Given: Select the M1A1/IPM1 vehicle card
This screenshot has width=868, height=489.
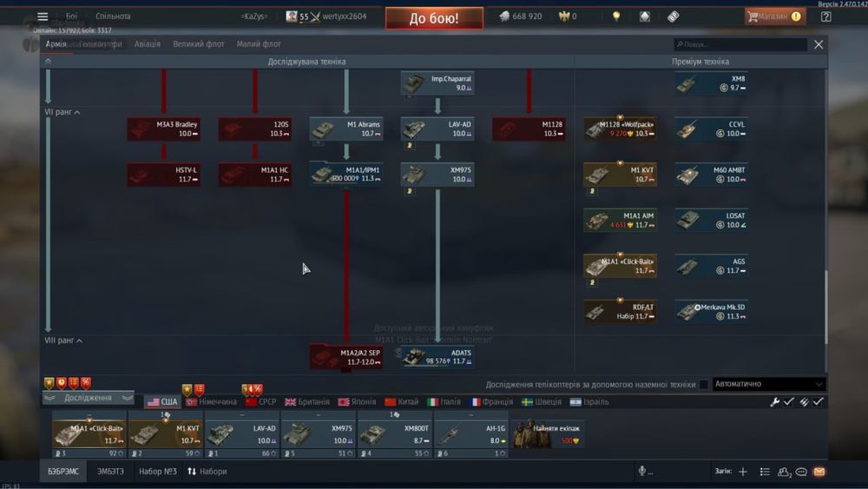Looking at the screenshot, I should 346,175.
